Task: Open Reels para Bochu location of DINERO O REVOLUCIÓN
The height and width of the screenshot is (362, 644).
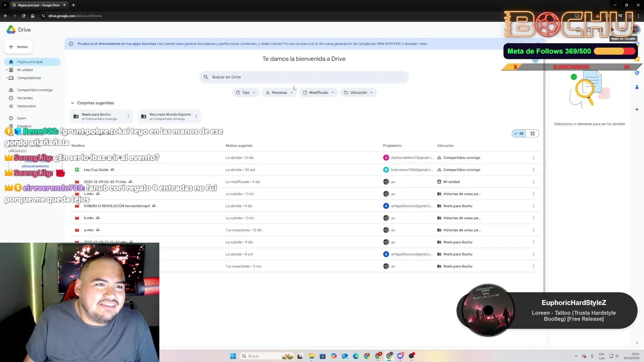Action: click(455, 206)
